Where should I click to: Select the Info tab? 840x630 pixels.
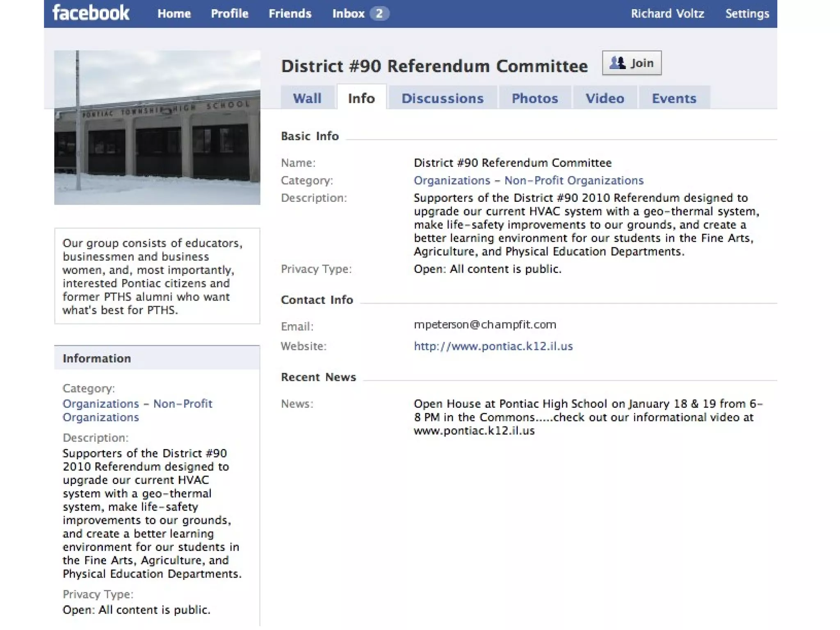pos(361,98)
